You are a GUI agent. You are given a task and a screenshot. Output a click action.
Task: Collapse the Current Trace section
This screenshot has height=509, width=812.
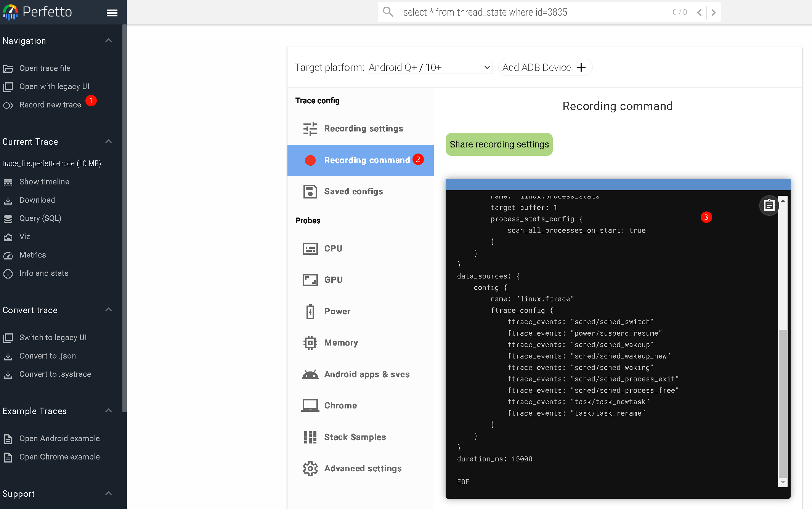tap(109, 141)
